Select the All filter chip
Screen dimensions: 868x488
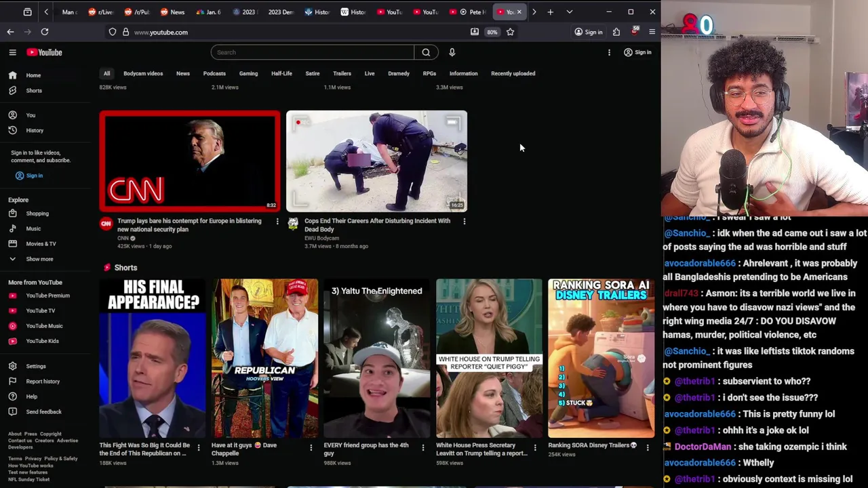coord(106,73)
